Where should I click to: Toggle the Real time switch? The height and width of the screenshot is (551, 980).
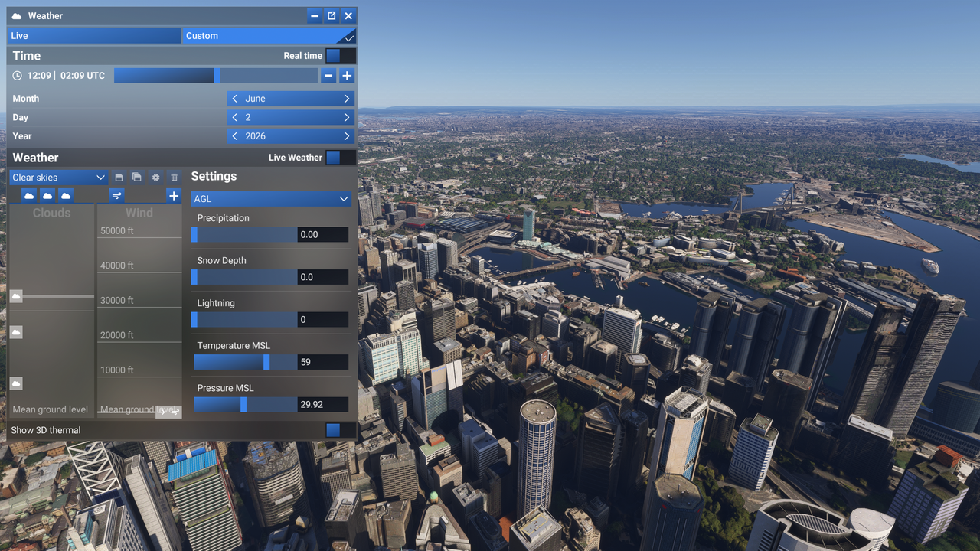click(340, 56)
